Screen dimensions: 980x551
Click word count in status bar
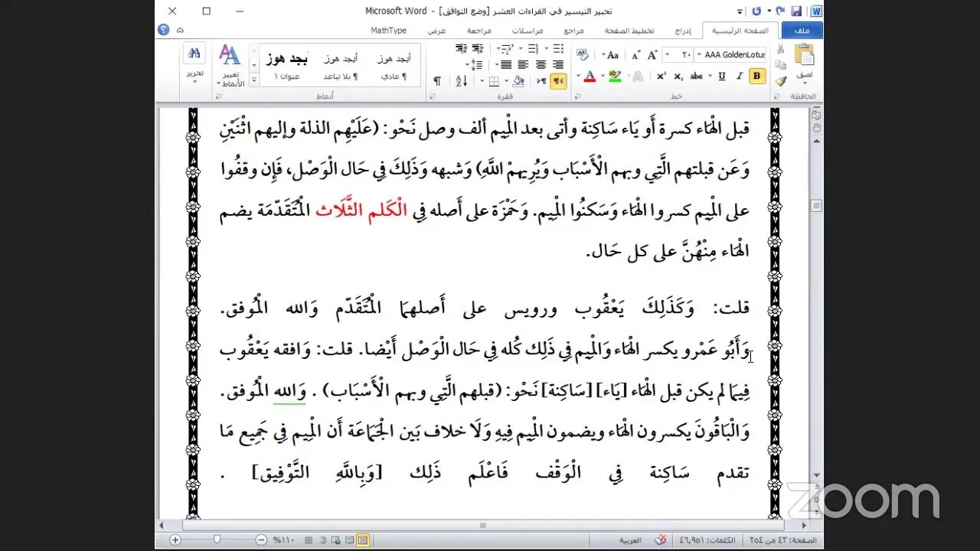point(707,540)
